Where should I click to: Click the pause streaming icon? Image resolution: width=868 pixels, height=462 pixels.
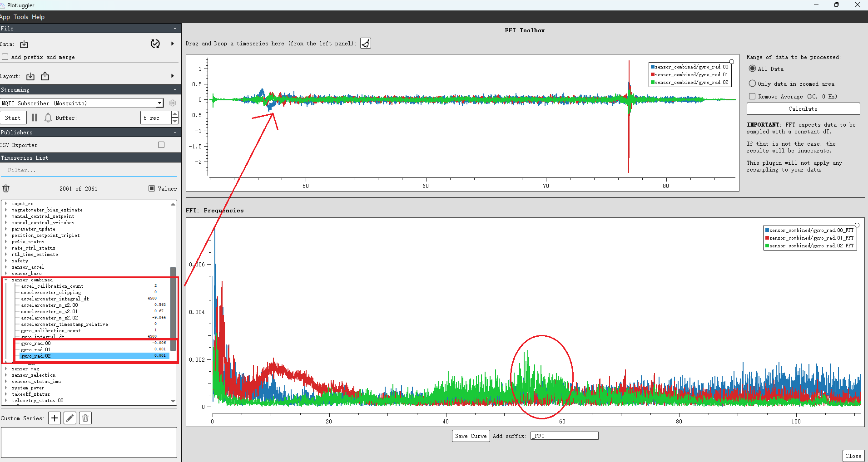coord(35,118)
